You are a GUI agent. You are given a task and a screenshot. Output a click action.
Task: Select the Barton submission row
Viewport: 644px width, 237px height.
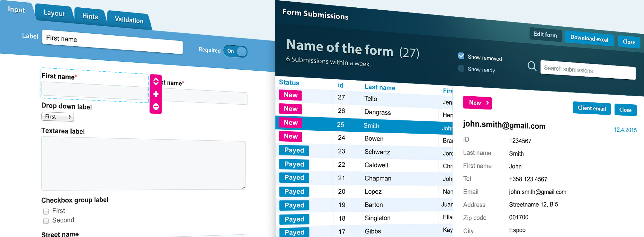364,205
